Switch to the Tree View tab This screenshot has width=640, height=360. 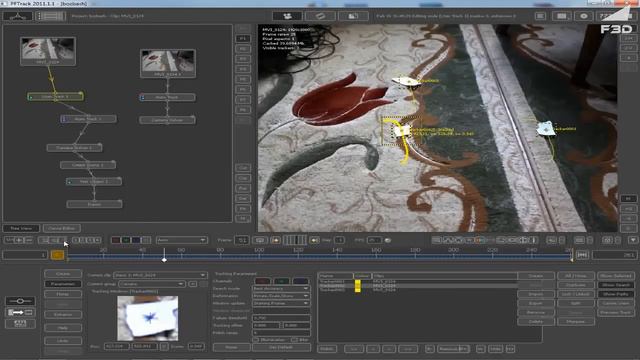click(21, 228)
